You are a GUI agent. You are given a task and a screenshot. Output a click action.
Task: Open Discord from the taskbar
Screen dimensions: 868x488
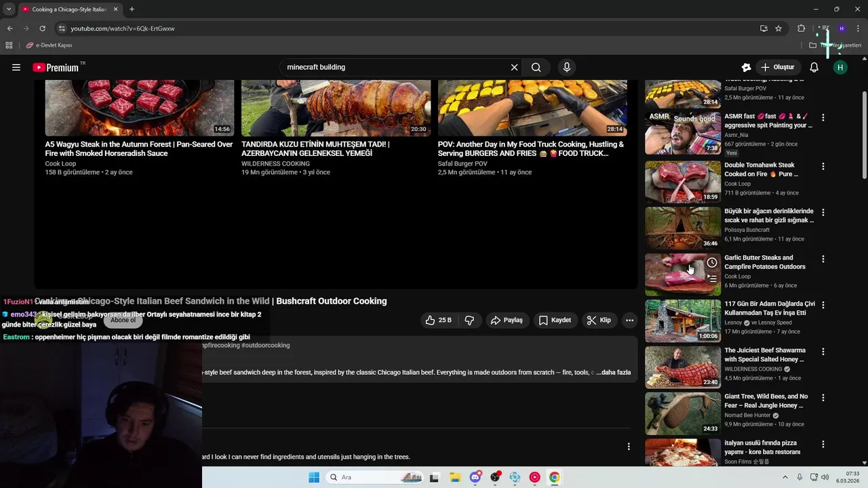[x=475, y=477]
